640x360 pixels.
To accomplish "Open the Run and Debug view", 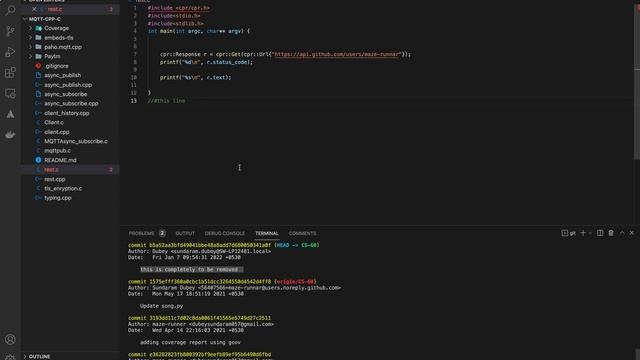I will (10, 52).
